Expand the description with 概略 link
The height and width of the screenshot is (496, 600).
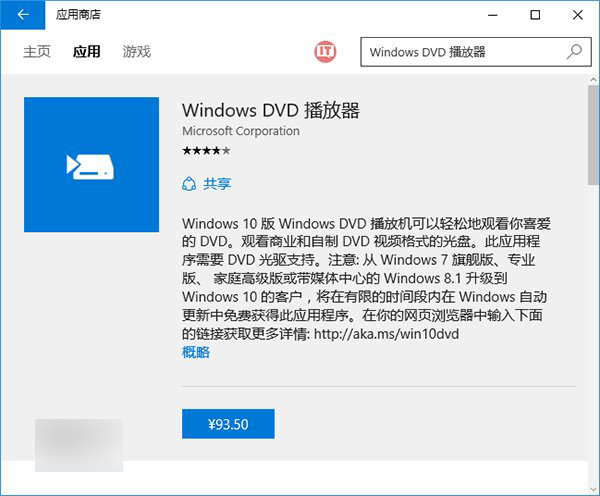click(196, 352)
